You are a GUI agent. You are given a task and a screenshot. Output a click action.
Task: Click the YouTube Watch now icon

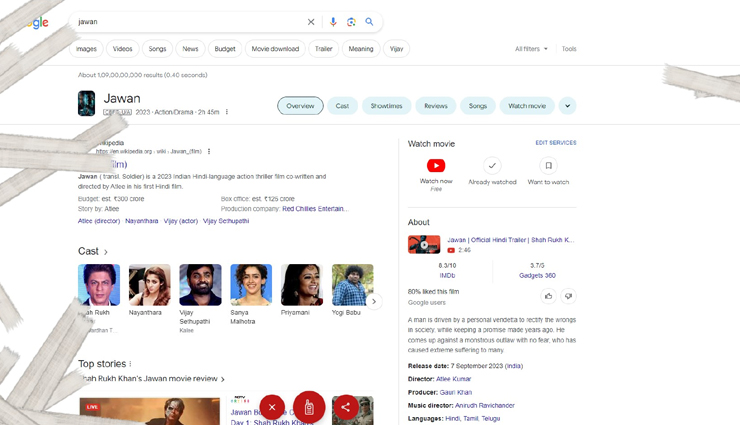(x=436, y=166)
